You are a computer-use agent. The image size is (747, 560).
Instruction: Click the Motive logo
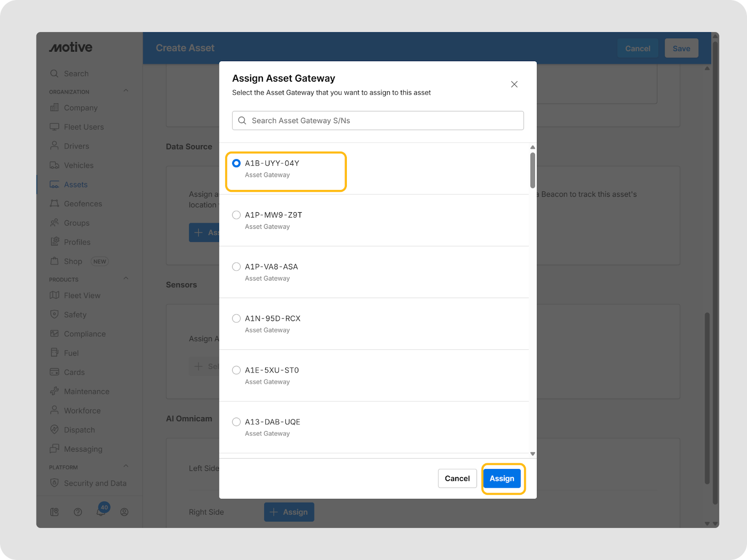point(71,48)
